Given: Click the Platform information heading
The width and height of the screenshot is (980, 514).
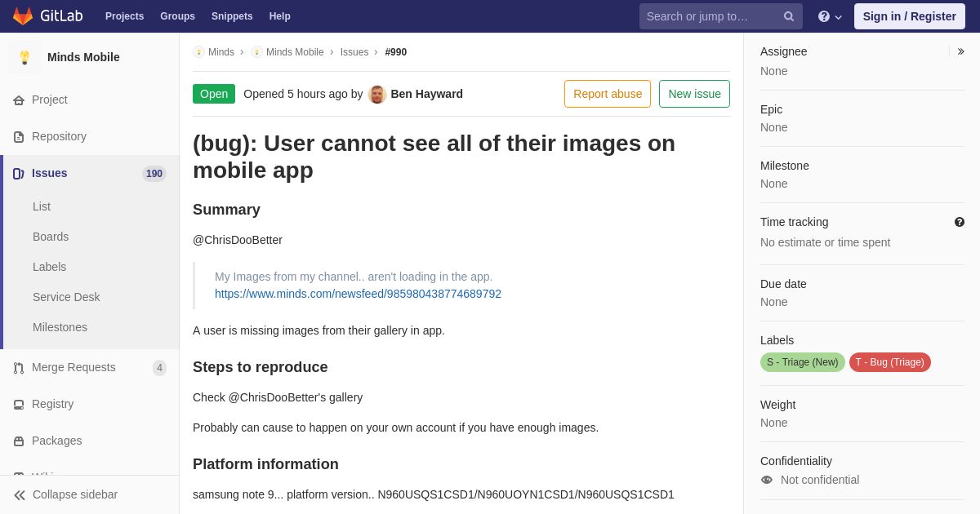Looking at the screenshot, I should click(265, 464).
